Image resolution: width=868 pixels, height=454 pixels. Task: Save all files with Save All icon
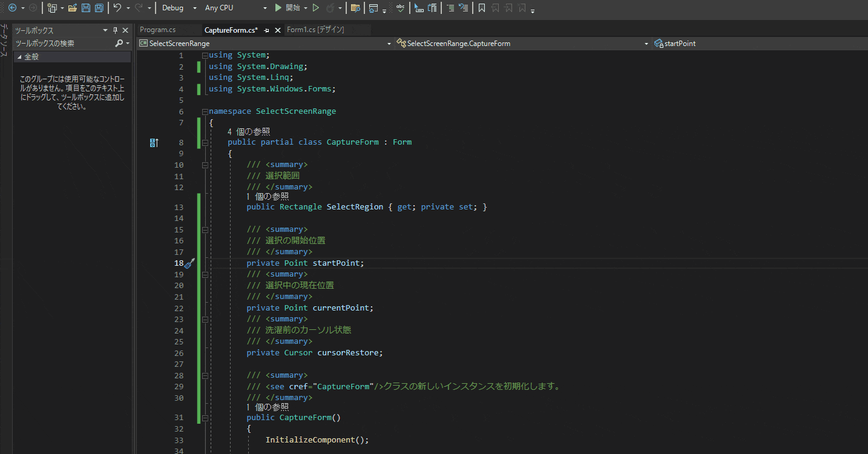point(99,8)
